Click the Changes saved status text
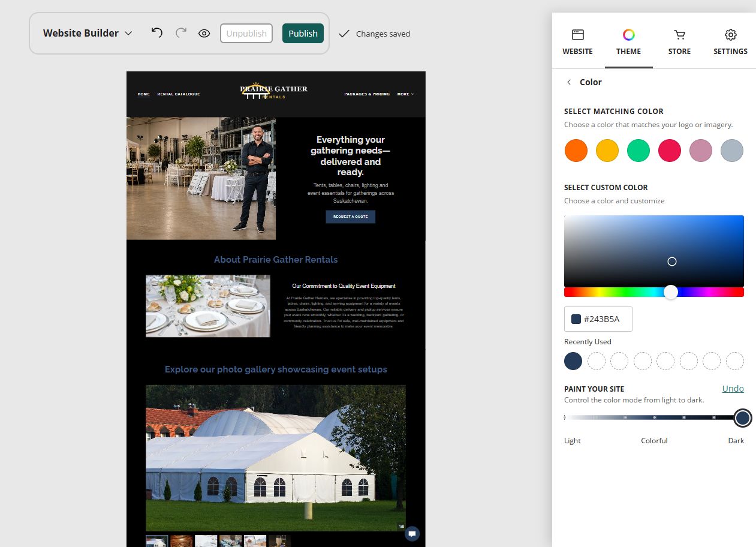The height and width of the screenshot is (547, 756). coord(383,34)
